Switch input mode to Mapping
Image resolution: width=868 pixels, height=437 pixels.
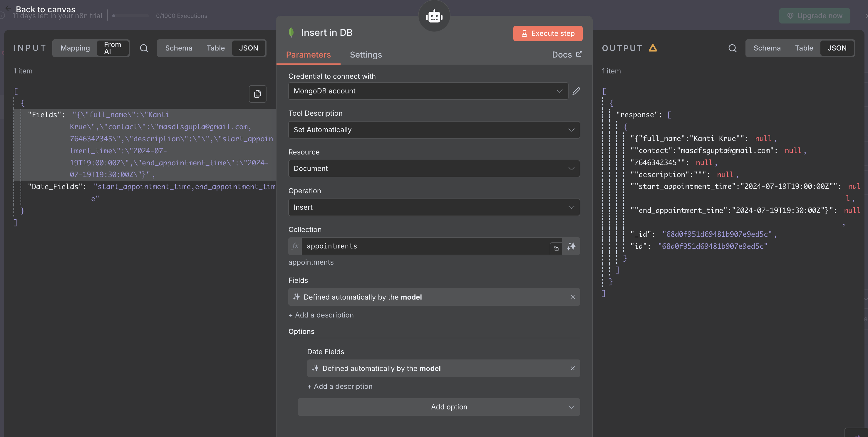75,48
